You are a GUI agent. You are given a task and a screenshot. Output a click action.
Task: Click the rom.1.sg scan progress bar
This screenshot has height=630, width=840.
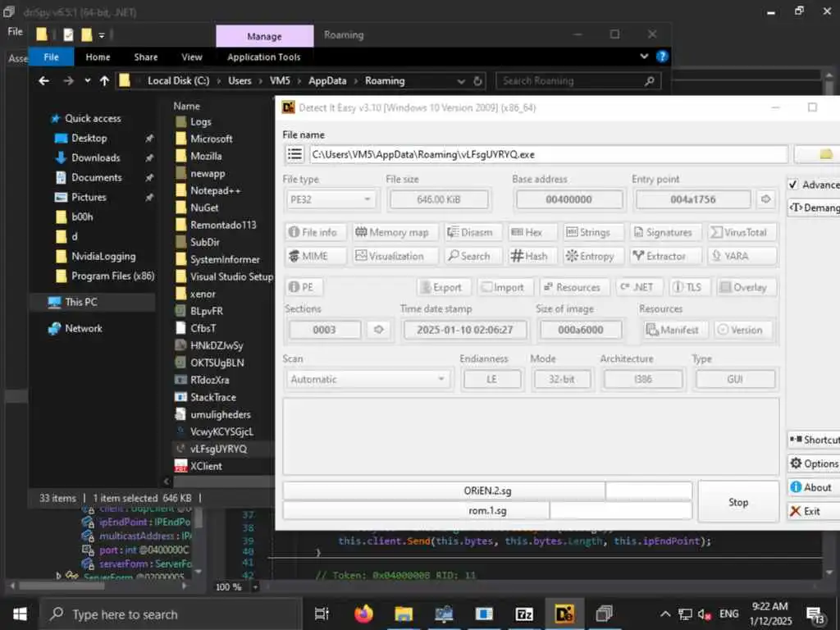coord(487,511)
